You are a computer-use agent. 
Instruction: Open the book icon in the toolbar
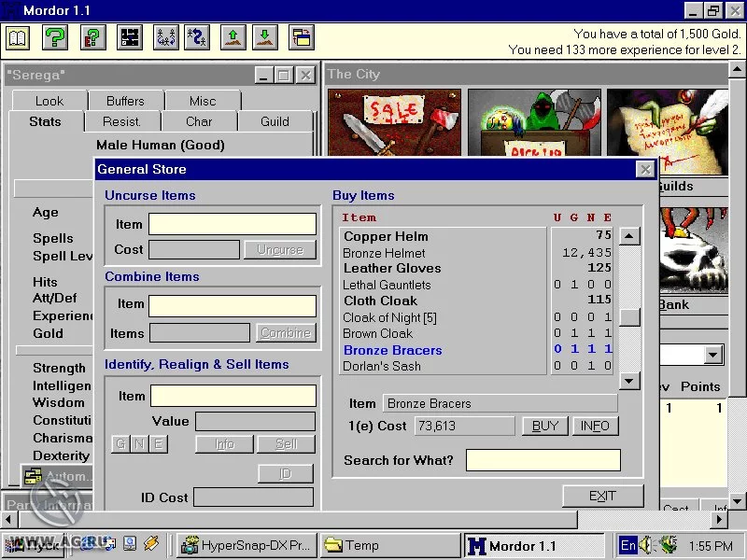tap(18, 37)
